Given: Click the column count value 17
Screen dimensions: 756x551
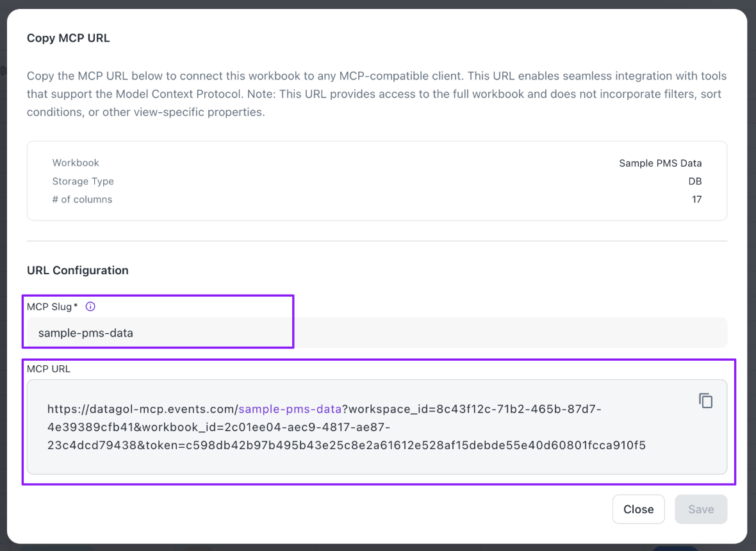Looking at the screenshot, I should pos(696,199).
